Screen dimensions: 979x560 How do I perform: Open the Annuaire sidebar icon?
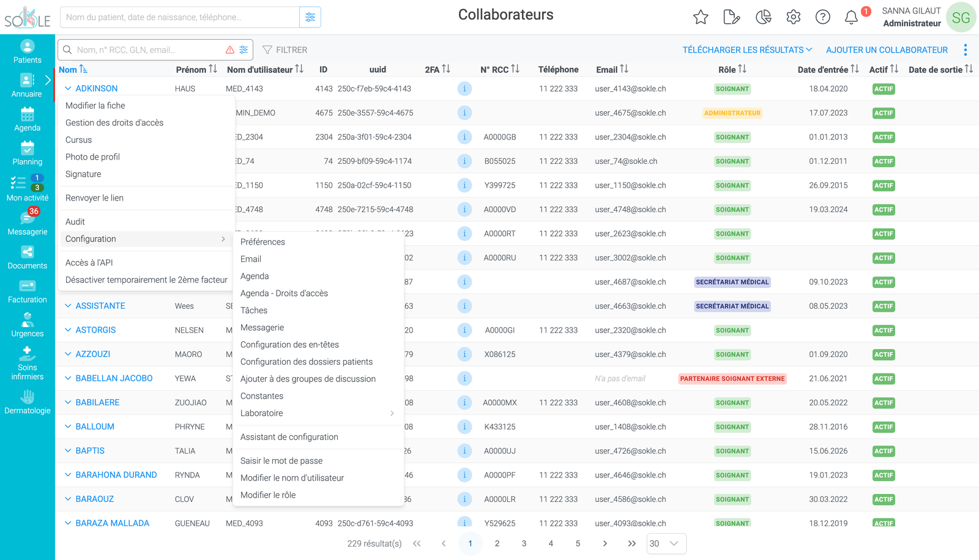pos(26,86)
